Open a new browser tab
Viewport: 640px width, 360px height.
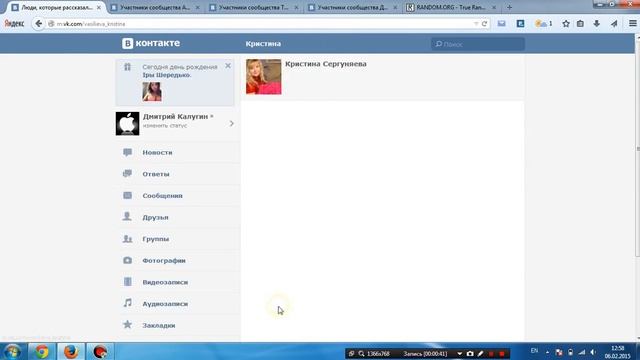click(x=509, y=7)
